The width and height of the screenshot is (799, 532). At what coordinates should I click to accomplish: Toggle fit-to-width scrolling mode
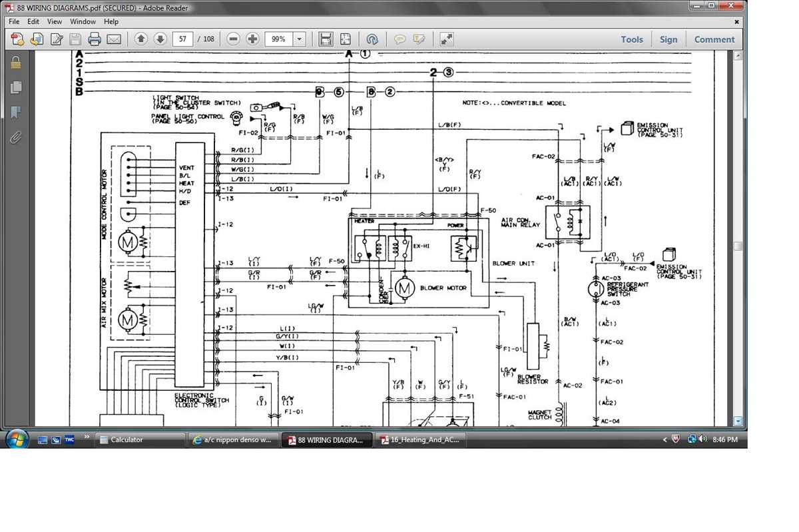[x=326, y=39]
